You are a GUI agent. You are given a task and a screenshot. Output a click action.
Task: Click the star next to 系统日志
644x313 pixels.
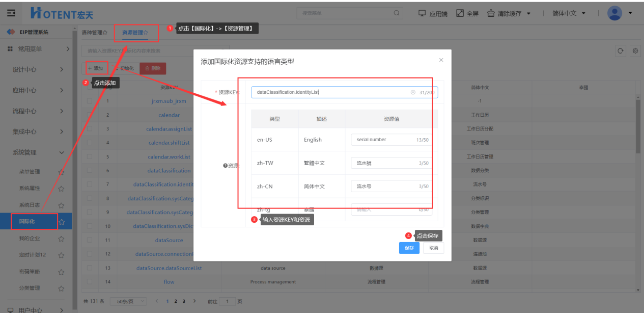(62, 205)
